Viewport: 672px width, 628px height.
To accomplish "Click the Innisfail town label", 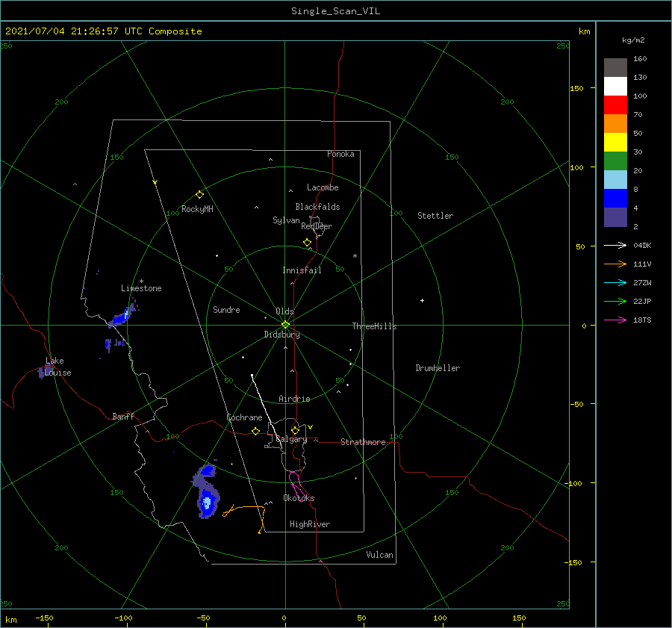I will click(302, 270).
